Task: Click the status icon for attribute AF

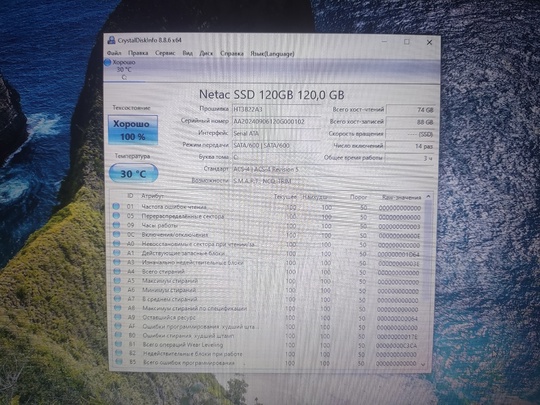Action: pos(118,326)
